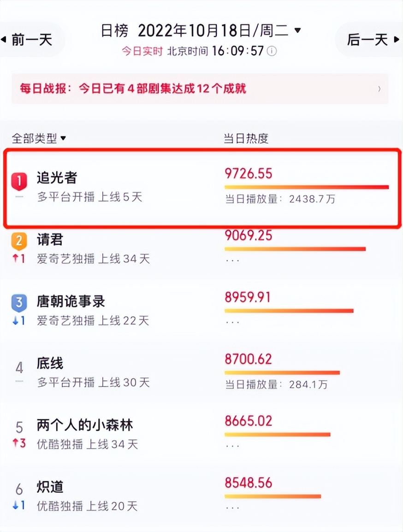
Task: Click the blue down arrow under rank 3
Action: pos(15,320)
